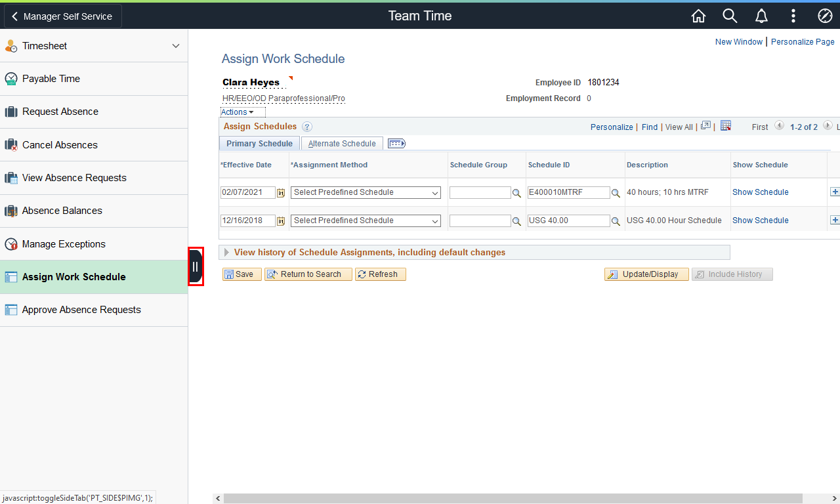Show Schedule for USG 40.00 Hour Schedule
This screenshot has width=840, height=504.
761,220
